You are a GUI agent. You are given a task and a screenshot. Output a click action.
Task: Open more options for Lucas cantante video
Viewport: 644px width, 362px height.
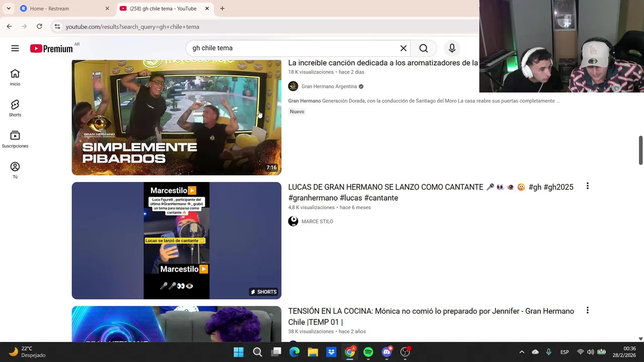[x=587, y=187]
